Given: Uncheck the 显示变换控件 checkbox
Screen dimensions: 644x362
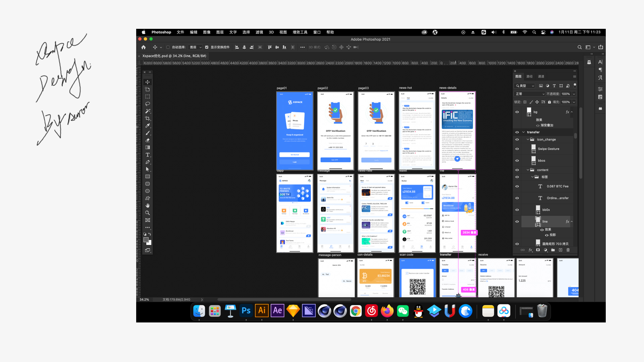Looking at the screenshot, I should (x=207, y=47).
